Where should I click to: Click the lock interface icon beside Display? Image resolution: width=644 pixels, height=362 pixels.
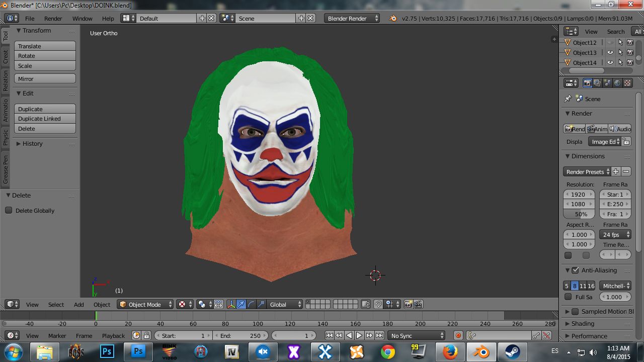pyautogui.click(x=626, y=142)
